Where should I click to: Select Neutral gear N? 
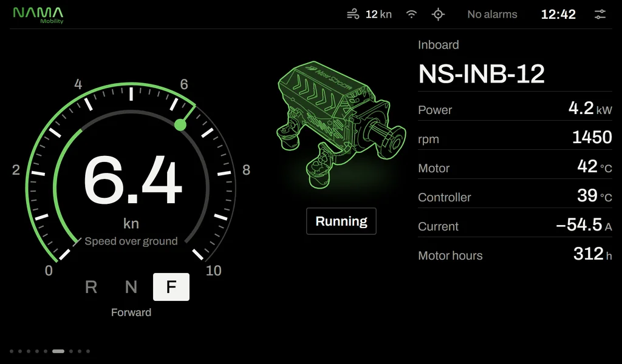131,287
